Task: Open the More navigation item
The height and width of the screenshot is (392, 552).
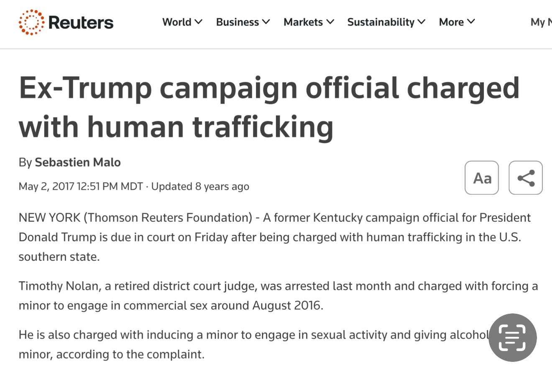Action: pyautogui.click(x=451, y=22)
